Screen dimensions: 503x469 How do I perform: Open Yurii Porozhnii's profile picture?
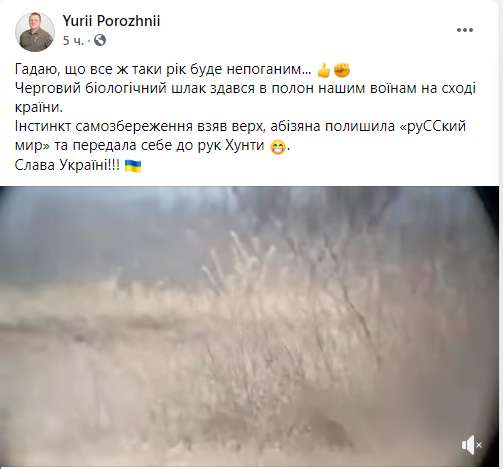[x=35, y=32]
